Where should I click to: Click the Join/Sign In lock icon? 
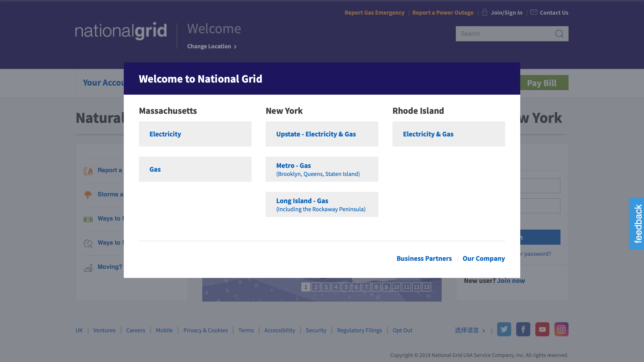point(485,12)
